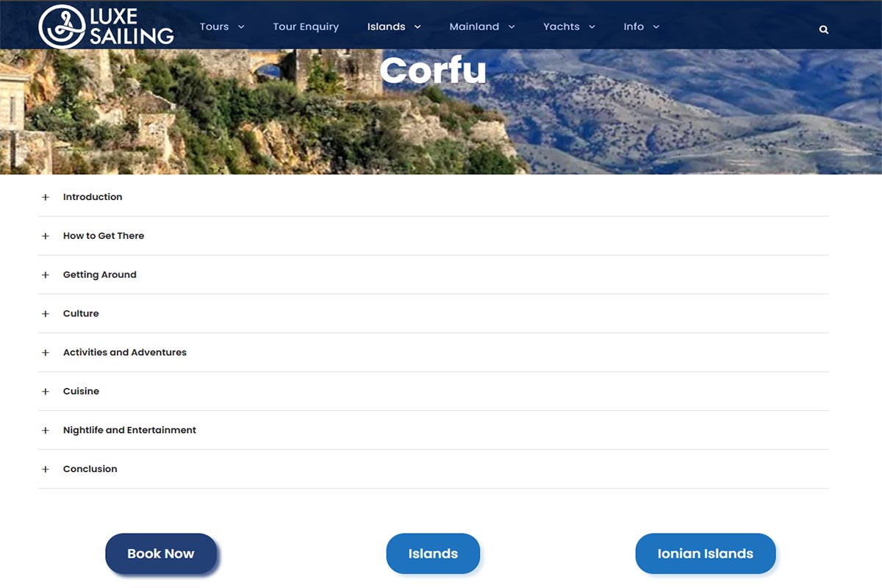Open the Info menu
882x588 pixels.
(642, 26)
